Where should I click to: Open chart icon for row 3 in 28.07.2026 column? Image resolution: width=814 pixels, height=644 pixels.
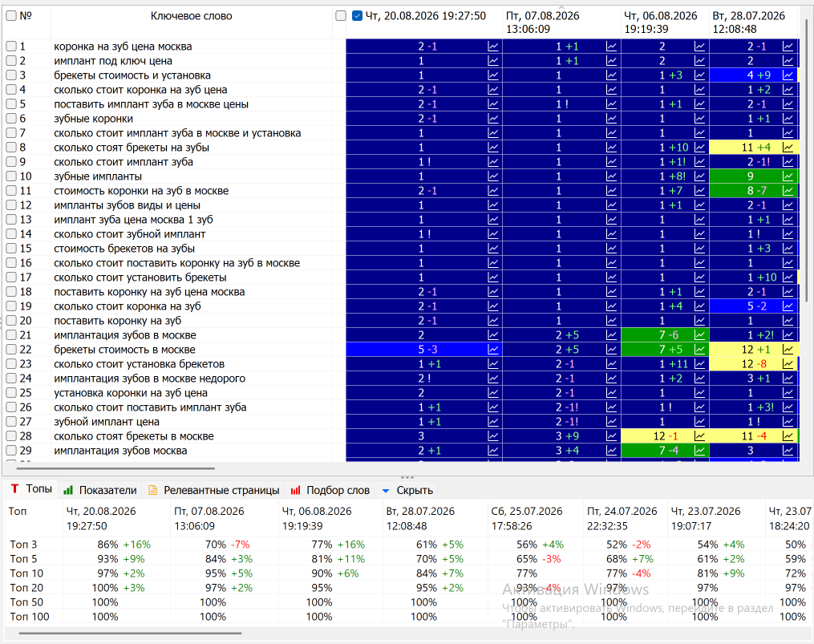click(788, 75)
